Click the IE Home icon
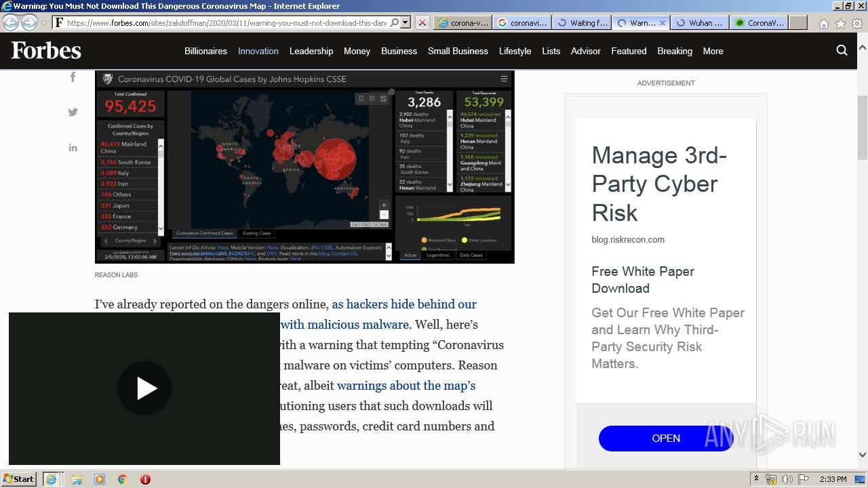 (823, 23)
